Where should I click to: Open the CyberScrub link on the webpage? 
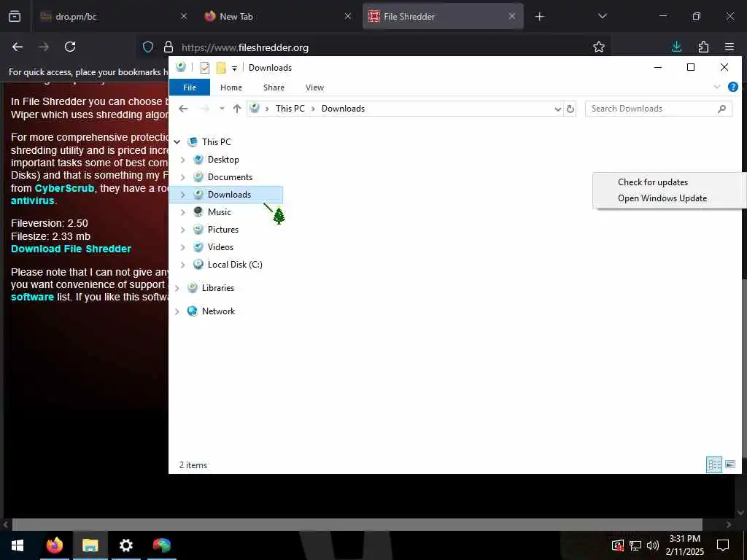click(64, 188)
